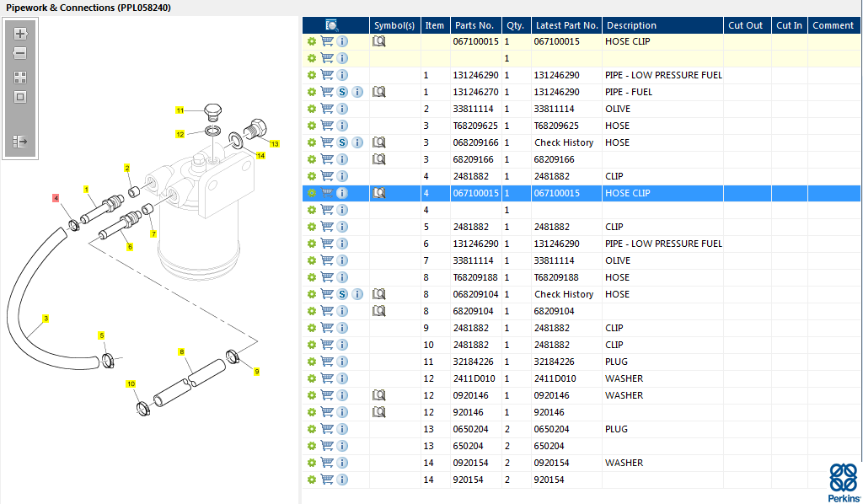This screenshot has width=863, height=504.
Task: Click 'HOSE CLIP' description in highlighted row
Action: click(x=627, y=193)
